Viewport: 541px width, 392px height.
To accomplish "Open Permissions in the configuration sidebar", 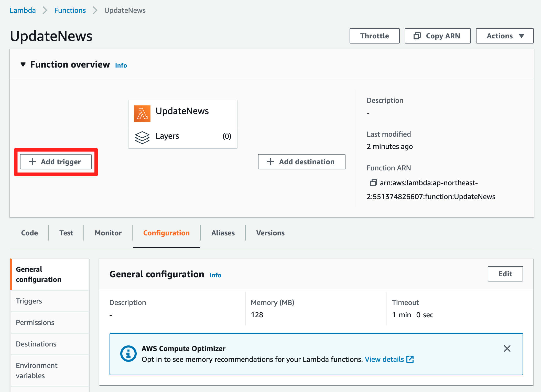I will [x=50, y=322].
